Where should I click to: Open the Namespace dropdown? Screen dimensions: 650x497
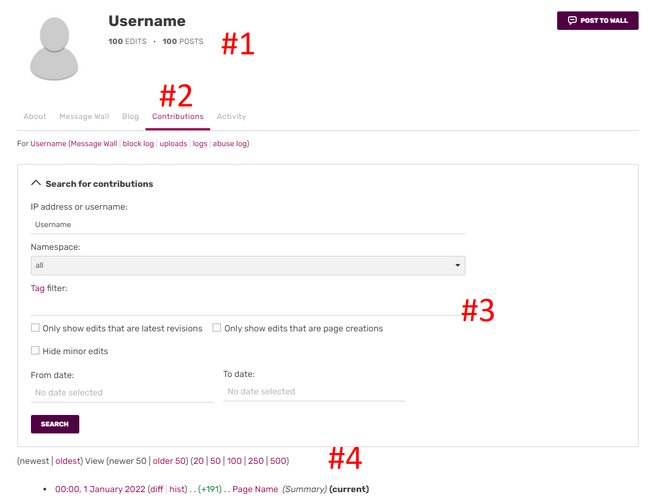pos(247,265)
